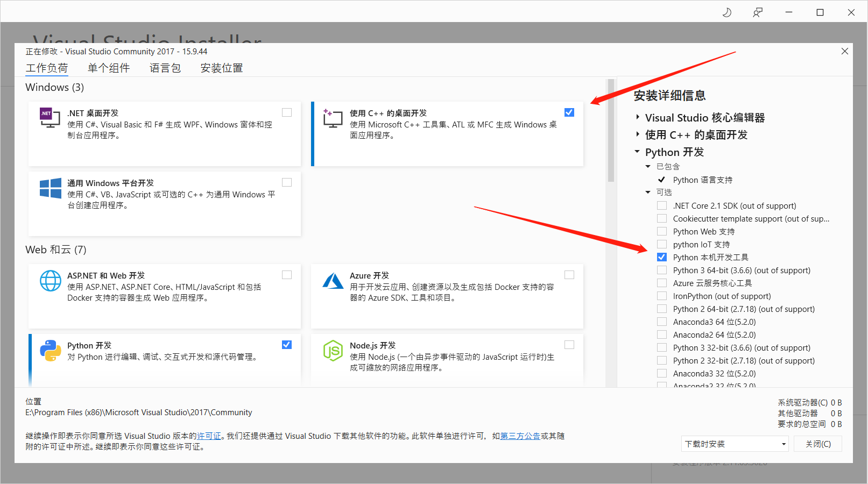
Task: Enable Python 2 32-bit (2.7.18) option
Action: [662, 360]
